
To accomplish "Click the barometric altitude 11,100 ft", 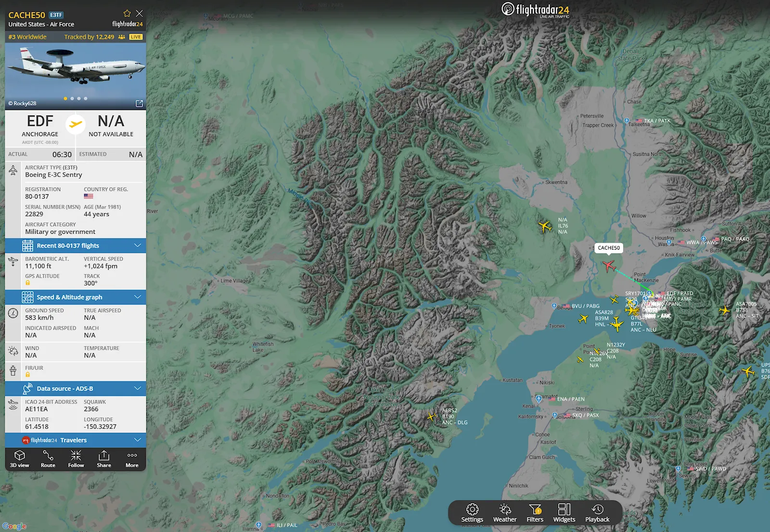I will (x=38, y=266).
